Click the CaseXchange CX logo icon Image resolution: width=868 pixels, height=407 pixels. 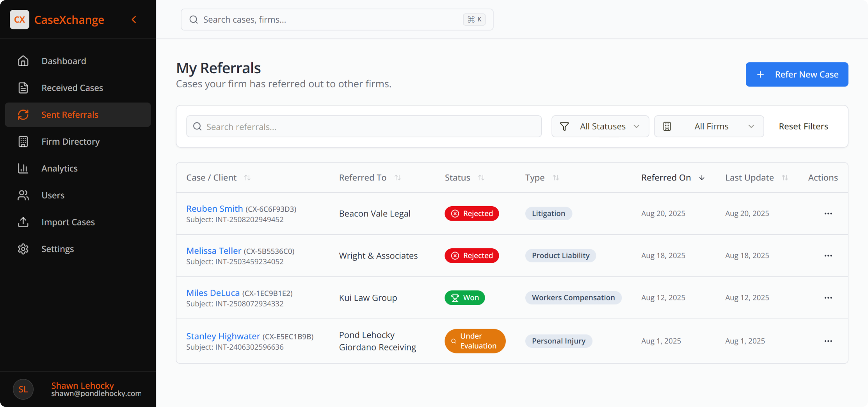tap(20, 19)
